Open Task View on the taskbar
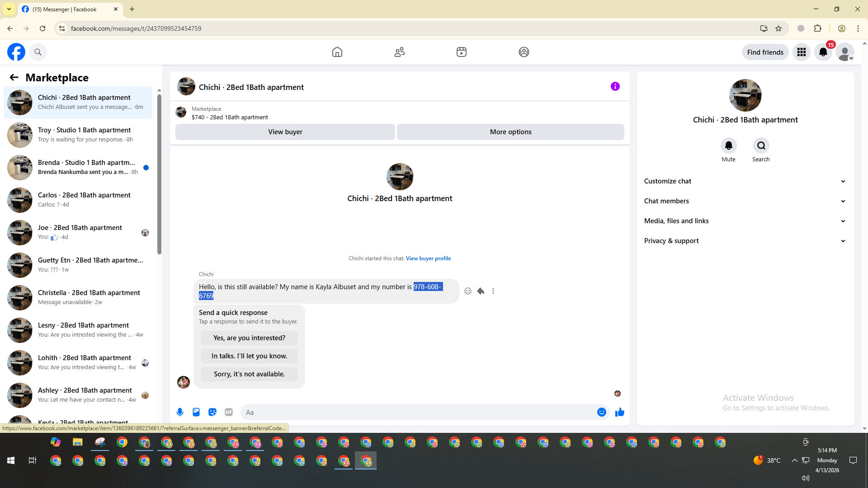This screenshot has width=868, height=488. 33,460
